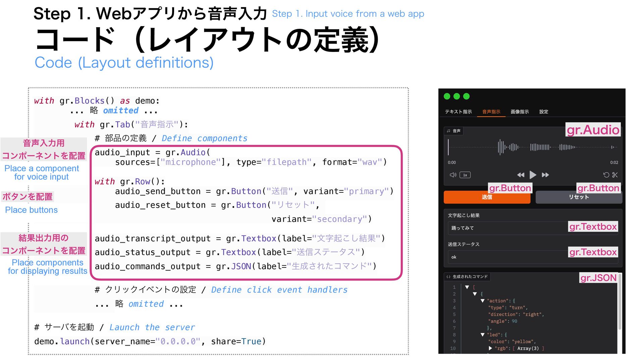
Task: Collapse the "led" JSON node
Action: coord(482,335)
